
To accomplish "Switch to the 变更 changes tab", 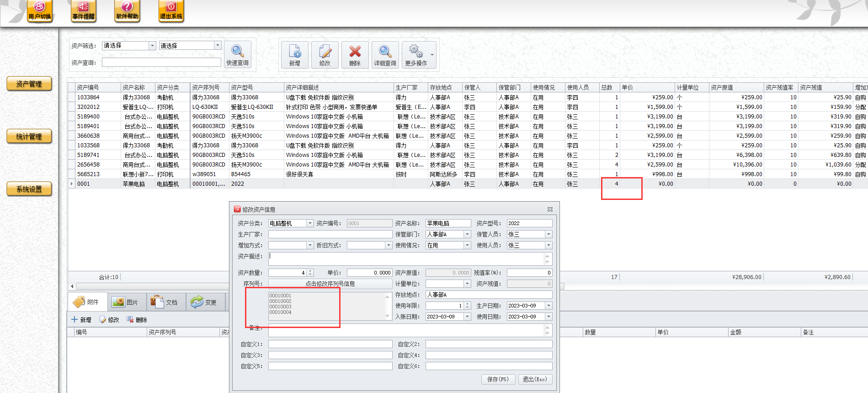I will [x=205, y=302].
